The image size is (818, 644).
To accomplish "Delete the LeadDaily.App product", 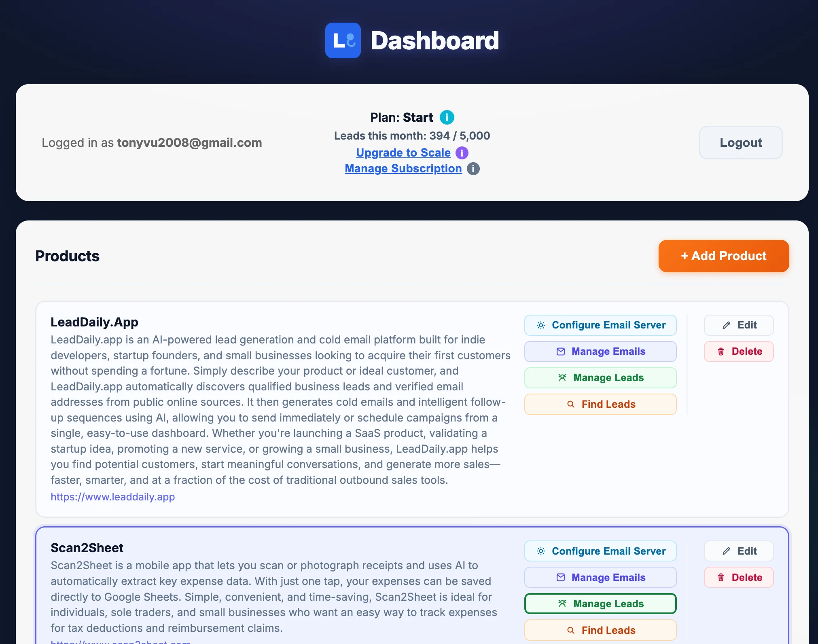I will tap(739, 352).
